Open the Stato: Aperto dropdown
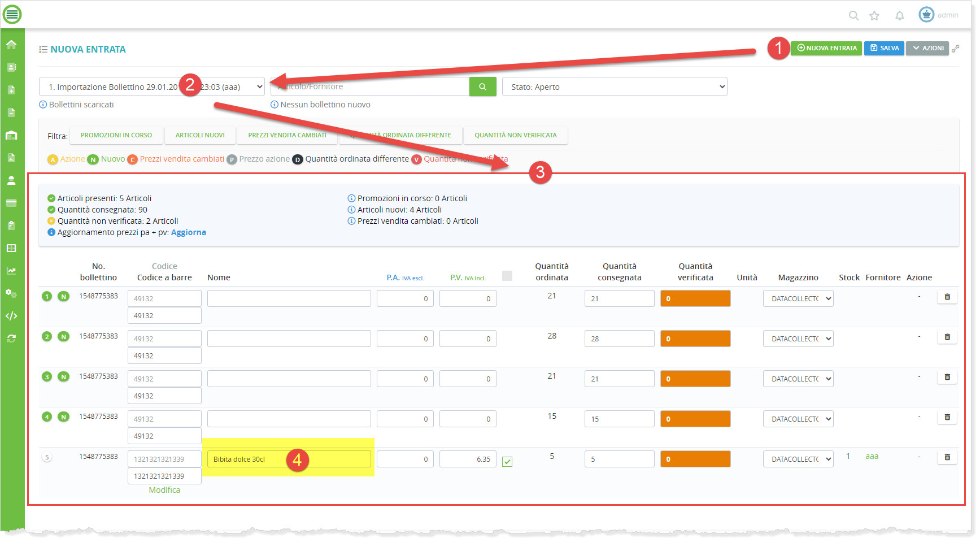Screen dimensions: 980x542 [x=614, y=87]
